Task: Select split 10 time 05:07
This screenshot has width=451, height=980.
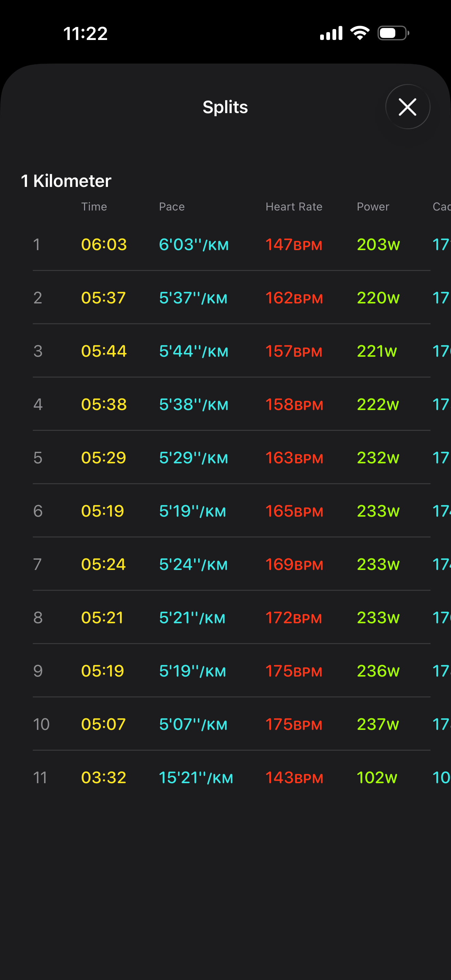Action: click(104, 724)
